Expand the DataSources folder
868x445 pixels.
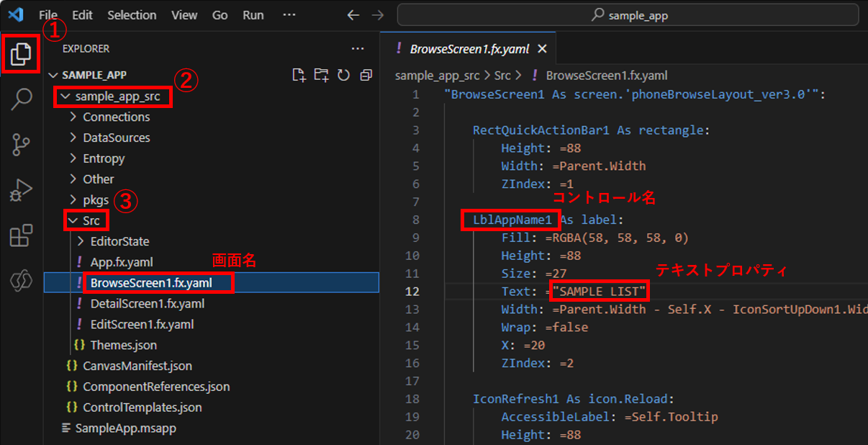[116, 138]
